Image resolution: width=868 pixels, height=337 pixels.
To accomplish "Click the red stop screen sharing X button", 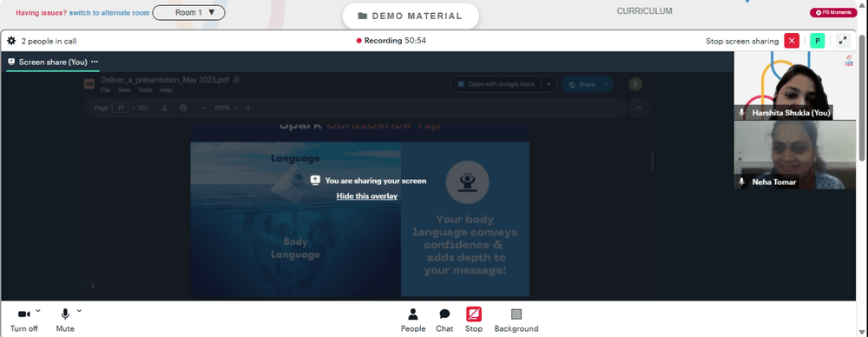I will (x=792, y=41).
